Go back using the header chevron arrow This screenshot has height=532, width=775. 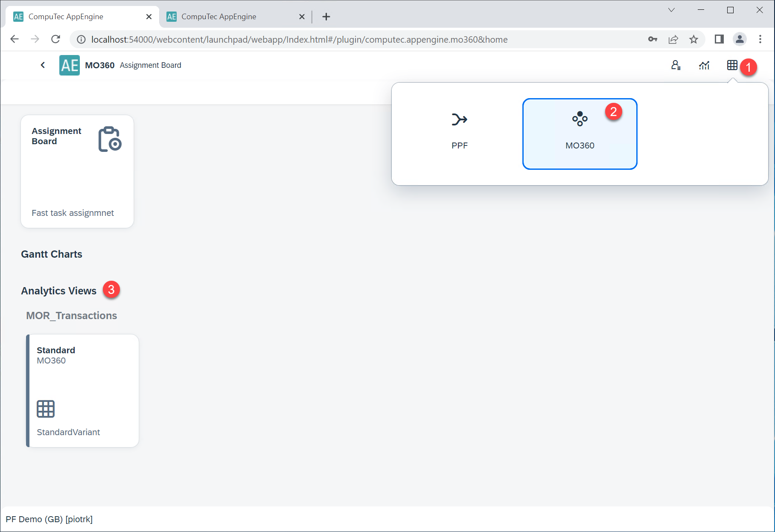coord(43,65)
